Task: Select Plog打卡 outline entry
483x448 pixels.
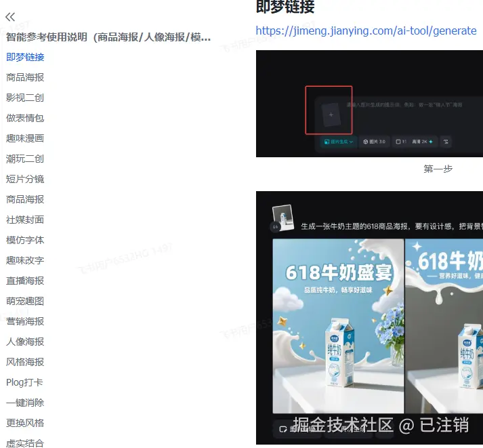Action: [x=24, y=382]
